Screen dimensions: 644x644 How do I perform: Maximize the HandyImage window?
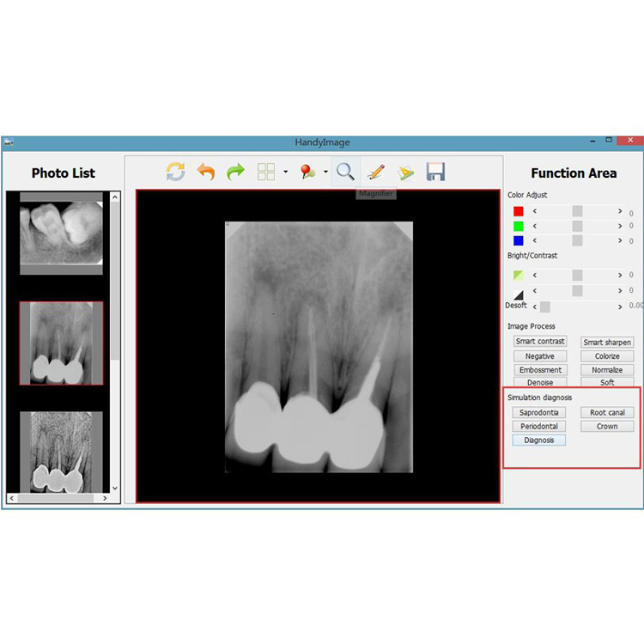[609, 141]
